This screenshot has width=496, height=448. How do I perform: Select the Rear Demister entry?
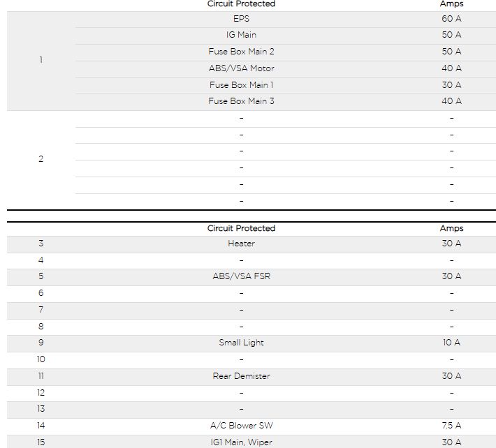tap(241, 376)
